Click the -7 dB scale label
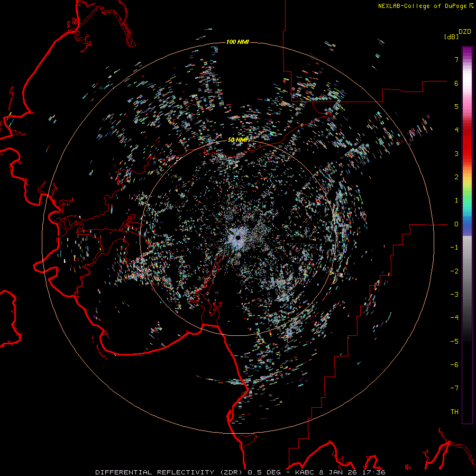476x476 pixels. point(454,388)
